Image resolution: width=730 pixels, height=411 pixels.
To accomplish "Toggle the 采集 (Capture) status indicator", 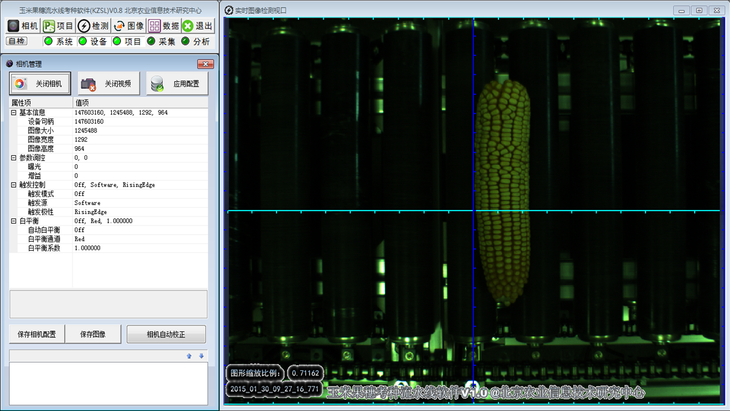I will click(x=151, y=42).
